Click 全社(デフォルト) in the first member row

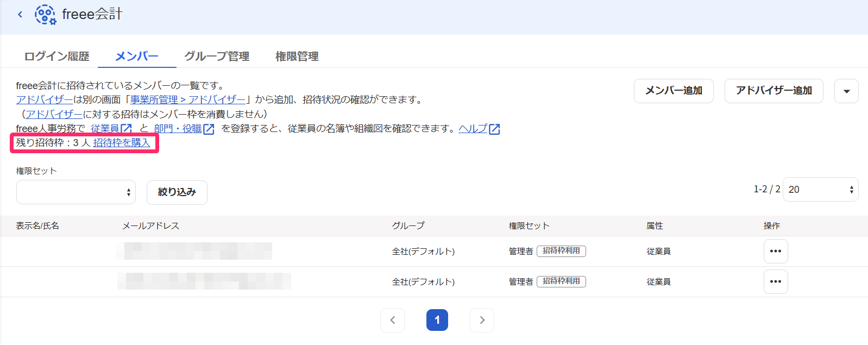pyautogui.click(x=423, y=252)
